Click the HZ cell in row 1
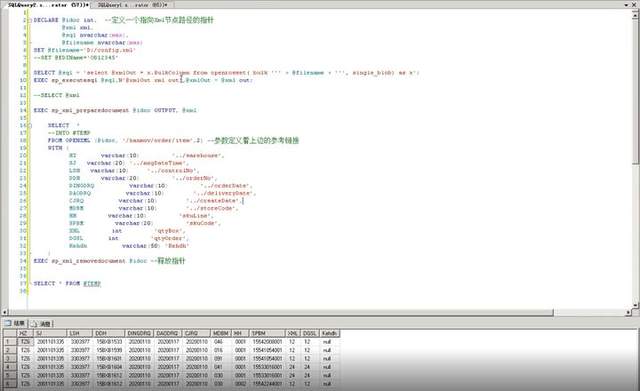Viewport: 640px width, 391px height. coord(25,342)
